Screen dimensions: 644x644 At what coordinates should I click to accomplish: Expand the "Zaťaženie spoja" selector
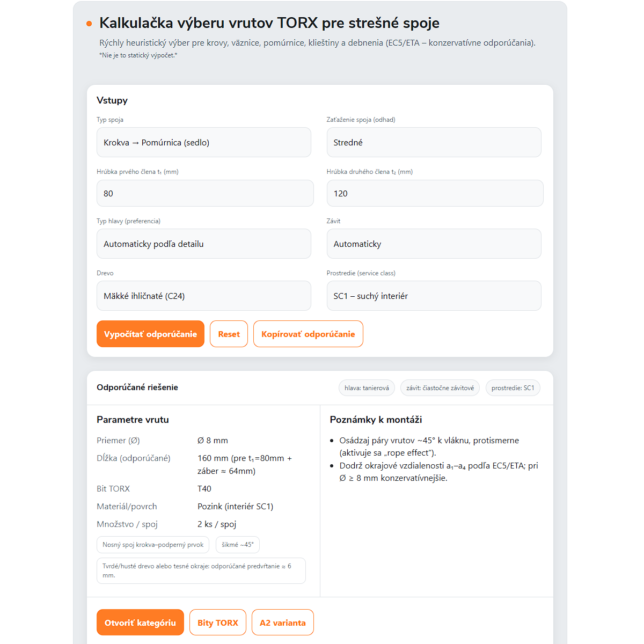click(x=434, y=142)
